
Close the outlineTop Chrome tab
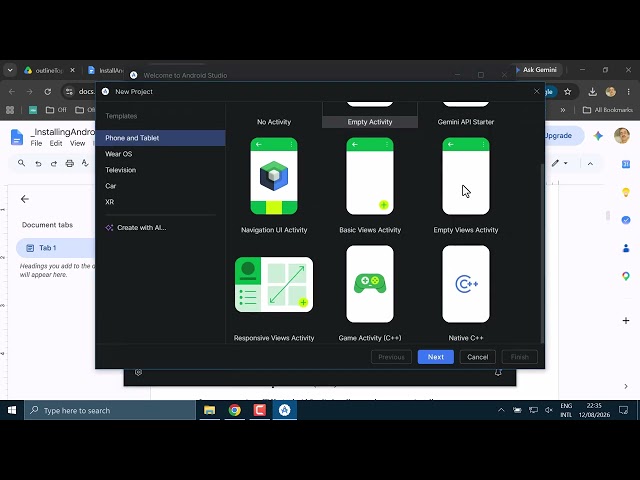pyautogui.click(x=72, y=70)
